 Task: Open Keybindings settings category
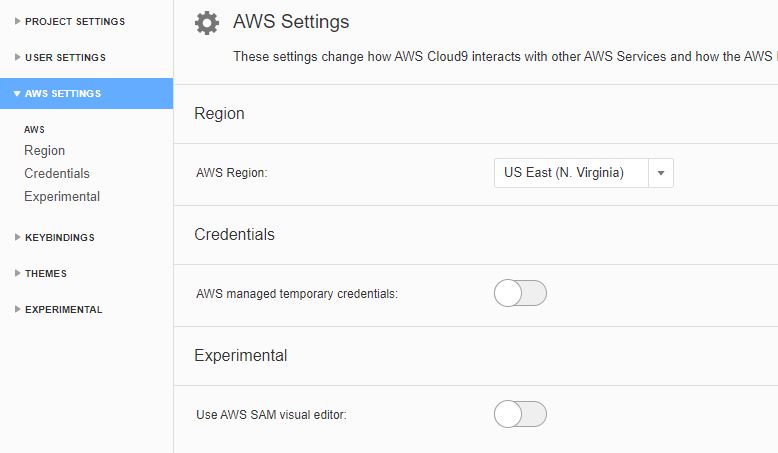[x=60, y=238]
